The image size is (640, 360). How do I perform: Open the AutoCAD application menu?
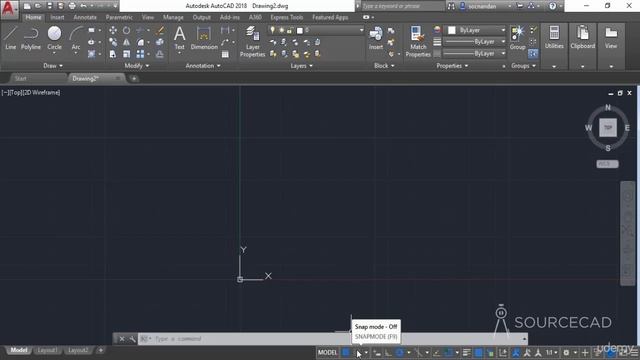(9, 9)
